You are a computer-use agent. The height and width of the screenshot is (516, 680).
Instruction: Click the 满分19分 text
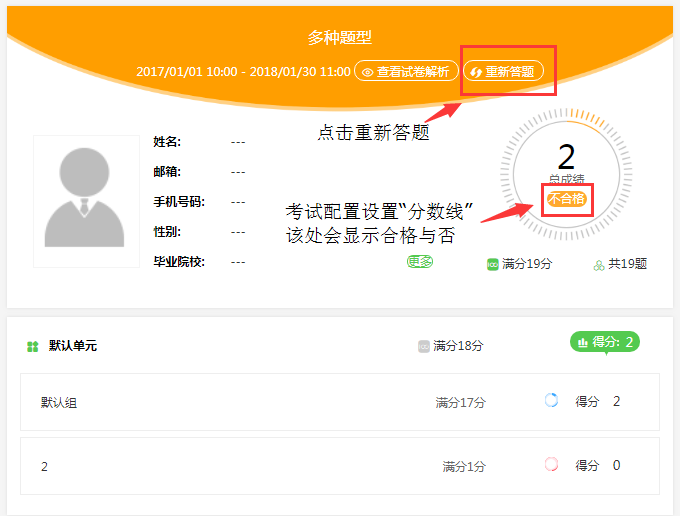[x=527, y=264]
